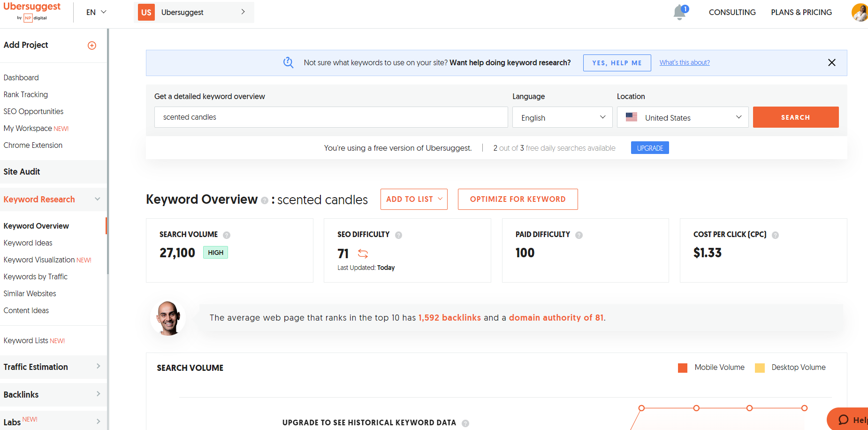Click the Paid Difficulty info icon
This screenshot has height=430, width=868.
(x=579, y=235)
